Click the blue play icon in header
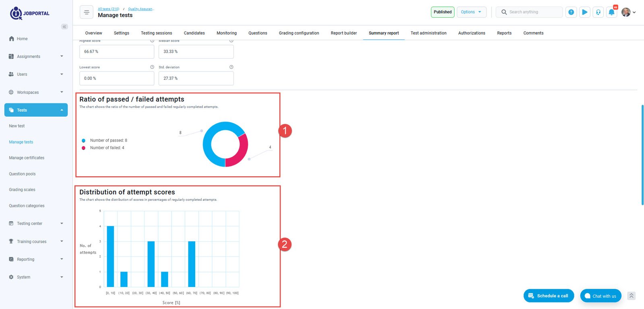 584,12
